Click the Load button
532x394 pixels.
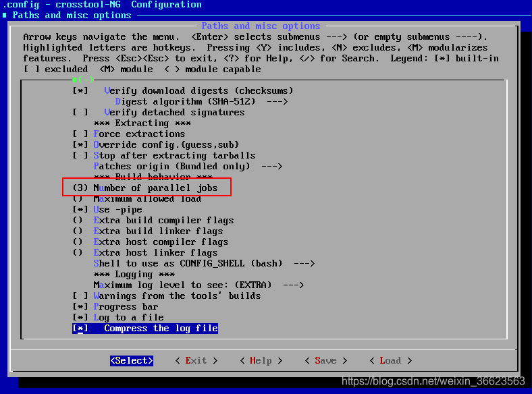(x=390, y=360)
